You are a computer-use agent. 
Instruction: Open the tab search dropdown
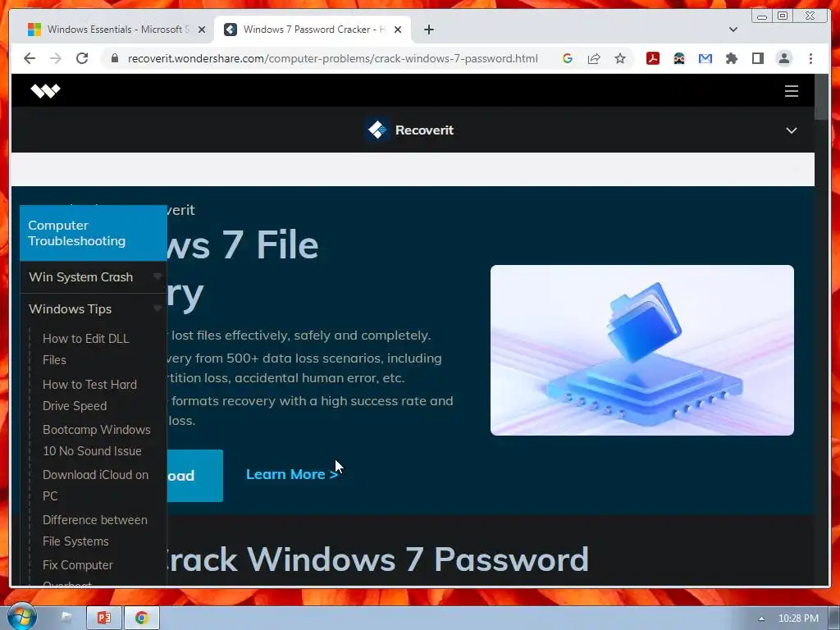tap(733, 30)
